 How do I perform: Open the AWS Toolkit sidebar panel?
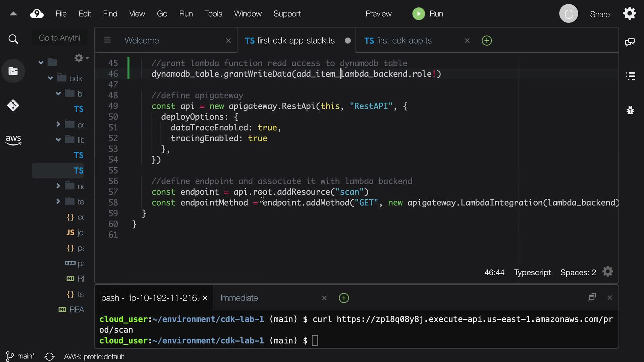(x=13, y=140)
